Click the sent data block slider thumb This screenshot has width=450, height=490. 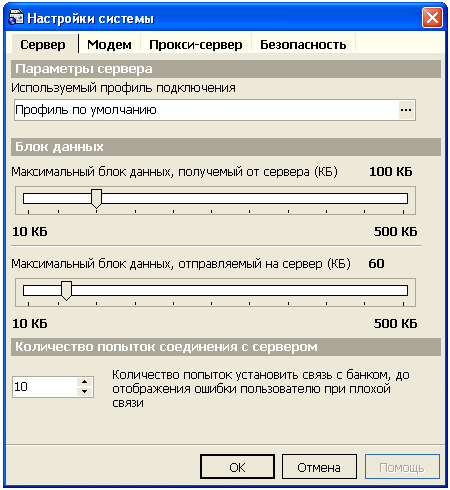pyautogui.click(x=66, y=291)
